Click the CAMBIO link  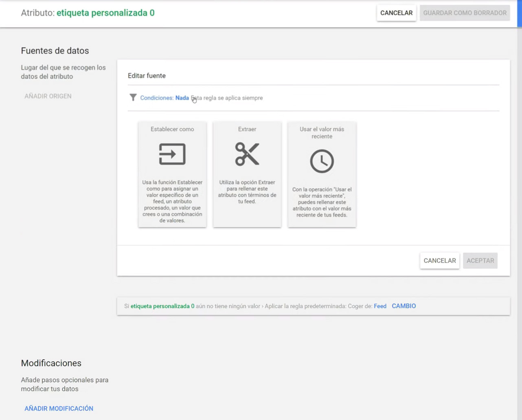[404, 306]
